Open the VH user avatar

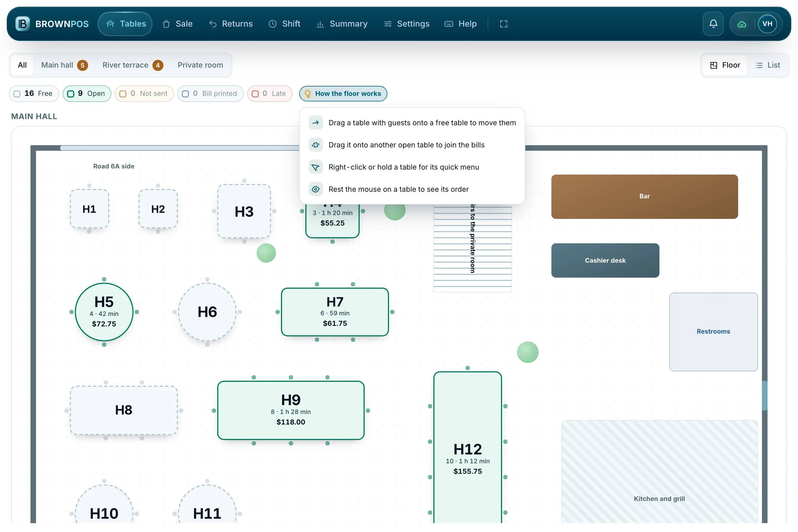(767, 24)
